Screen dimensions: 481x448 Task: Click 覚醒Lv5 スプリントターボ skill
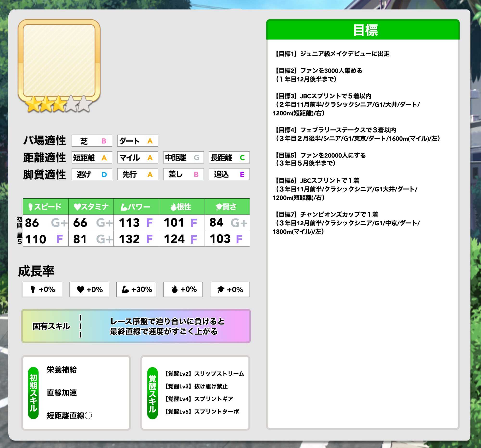(x=202, y=411)
